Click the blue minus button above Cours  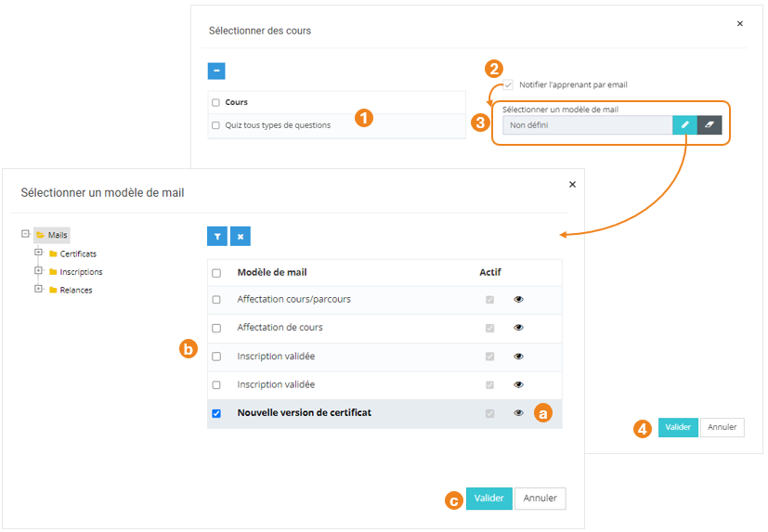[216, 71]
